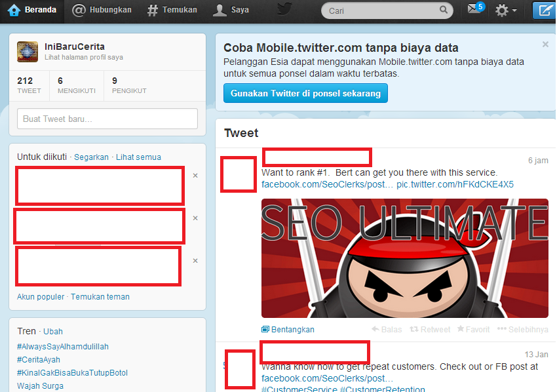Open the settings gear dropdown
The image size is (557, 392).
(x=502, y=10)
